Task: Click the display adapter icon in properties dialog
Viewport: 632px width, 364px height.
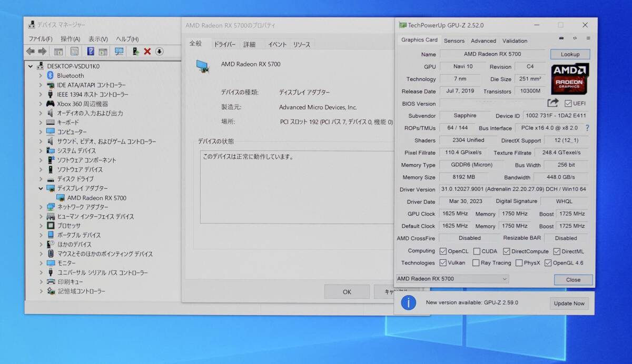Action: pos(202,66)
